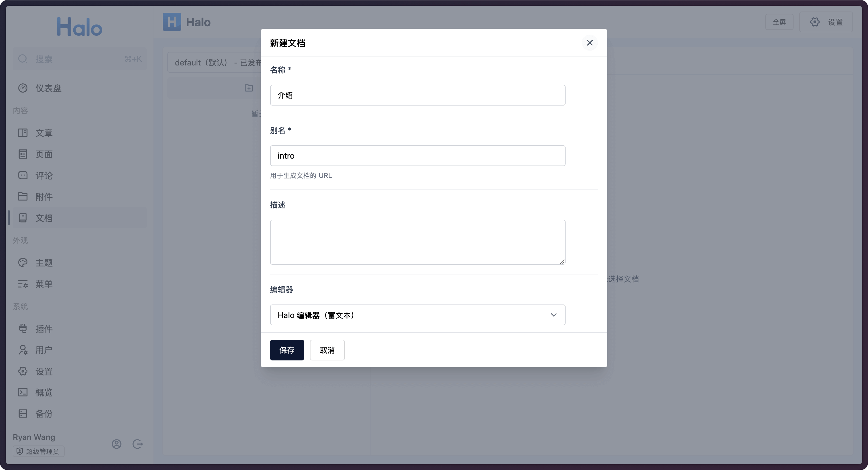Click the Ryan Wang username

tap(34, 437)
